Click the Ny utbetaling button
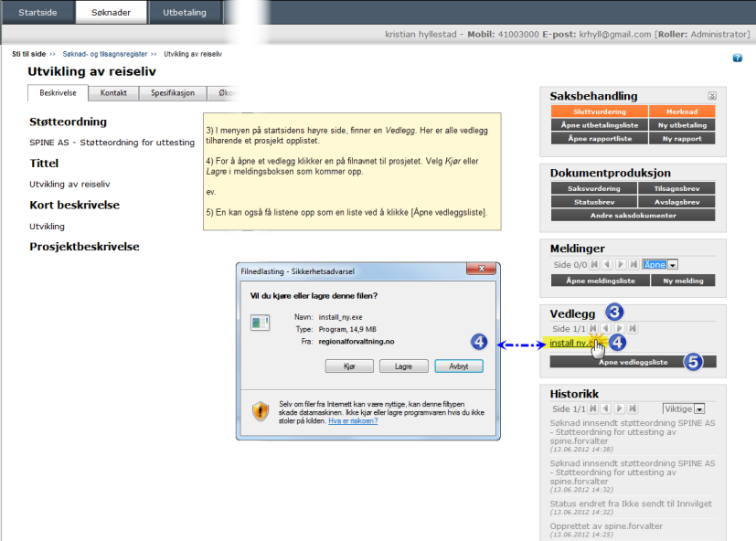This screenshot has height=541, width=756. [x=682, y=125]
